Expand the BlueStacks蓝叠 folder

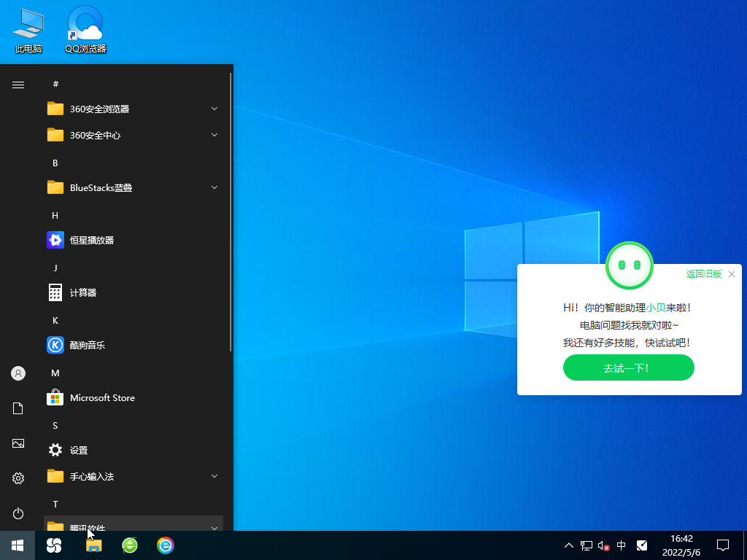[214, 187]
